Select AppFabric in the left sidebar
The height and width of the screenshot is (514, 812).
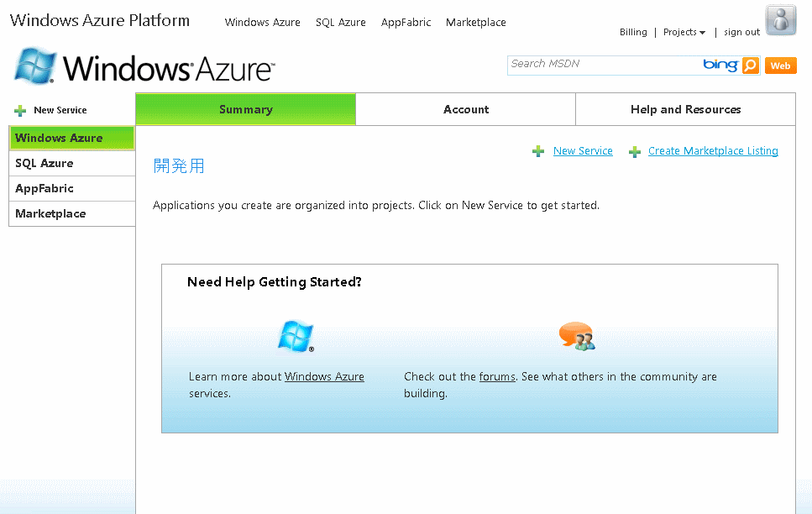[x=72, y=189]
